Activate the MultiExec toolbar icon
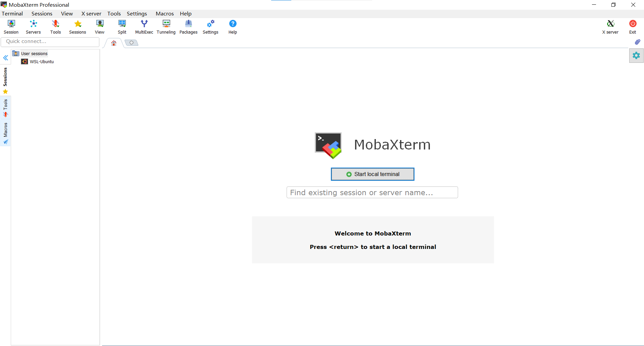 click(144, 27)
